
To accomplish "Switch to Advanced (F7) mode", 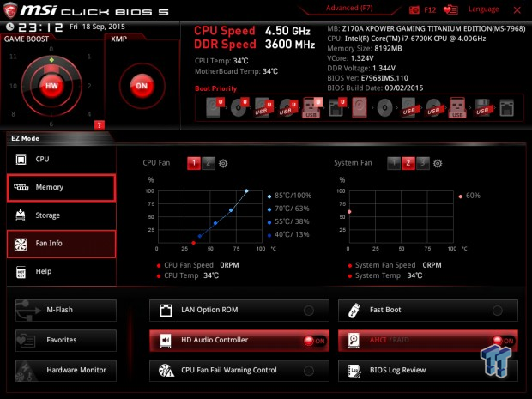I will (349, 8).
